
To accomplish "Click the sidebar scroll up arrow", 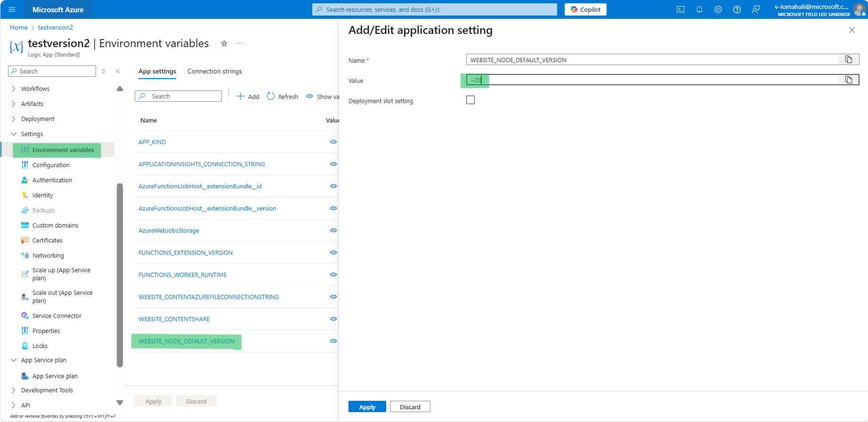I will coord(120,89).
